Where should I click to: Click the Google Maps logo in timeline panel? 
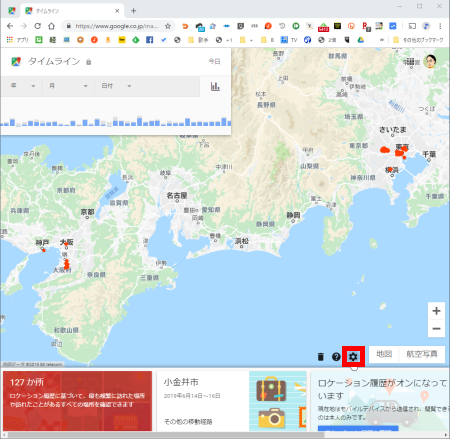pyautogui.click(x=16, y=62)
